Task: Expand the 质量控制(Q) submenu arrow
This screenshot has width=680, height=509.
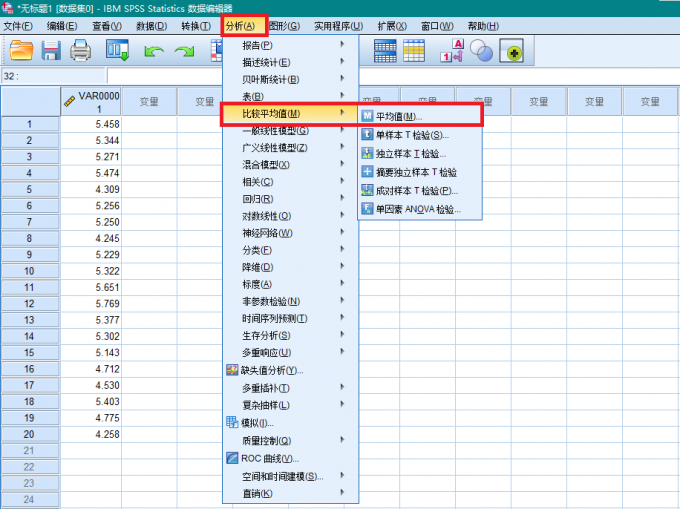Action: (x=342, y=440)
